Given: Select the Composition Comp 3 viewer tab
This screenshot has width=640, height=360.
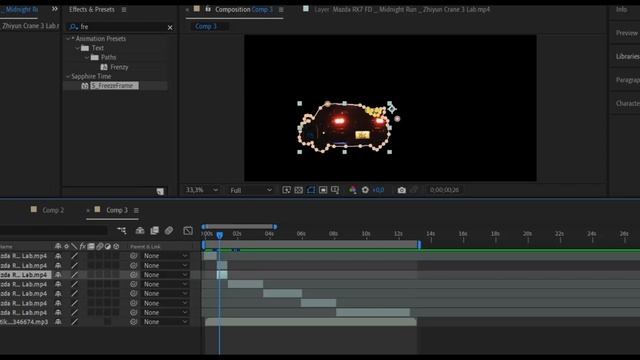Looking at the screenshot, I should 244,9.
